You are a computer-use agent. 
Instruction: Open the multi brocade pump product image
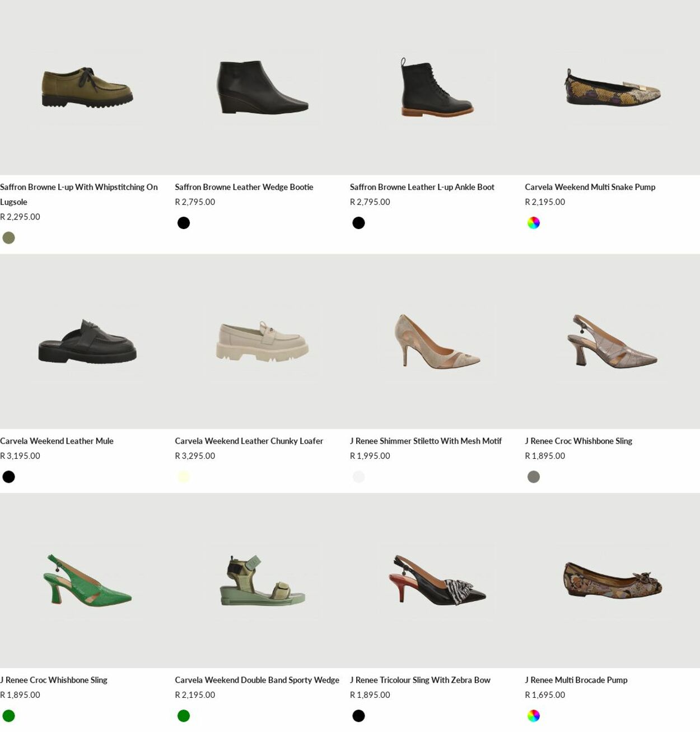pos(612,581)
